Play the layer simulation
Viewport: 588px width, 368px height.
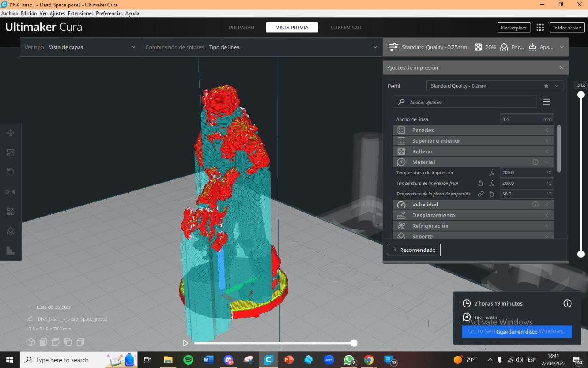pos(186,343)
